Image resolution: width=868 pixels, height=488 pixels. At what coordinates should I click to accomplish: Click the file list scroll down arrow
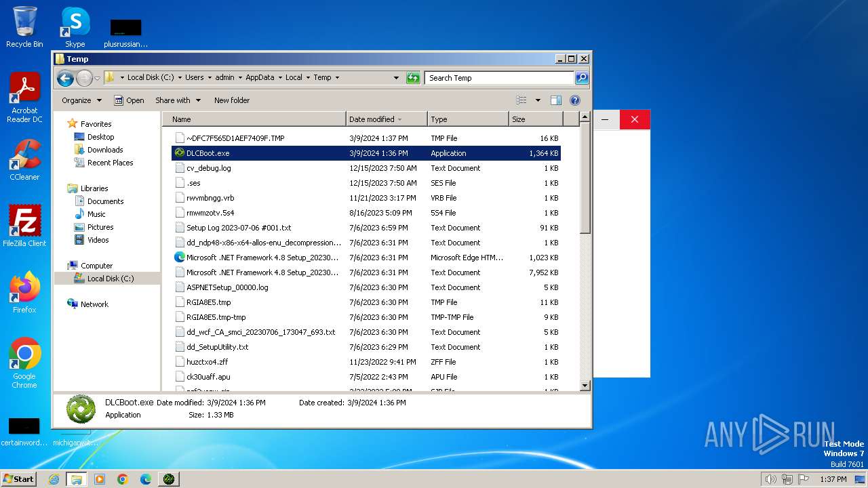pyautogui.click(x=585, y=386)
